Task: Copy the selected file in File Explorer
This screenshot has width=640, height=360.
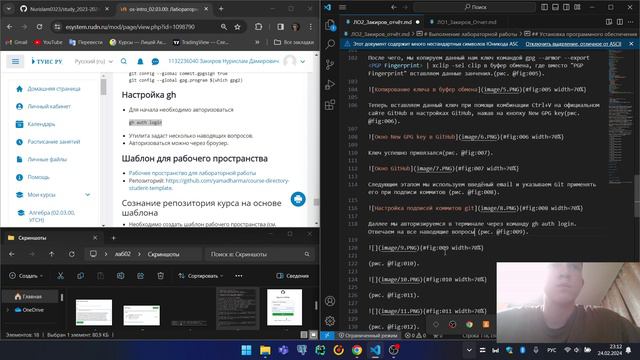Action: (80, 276)
